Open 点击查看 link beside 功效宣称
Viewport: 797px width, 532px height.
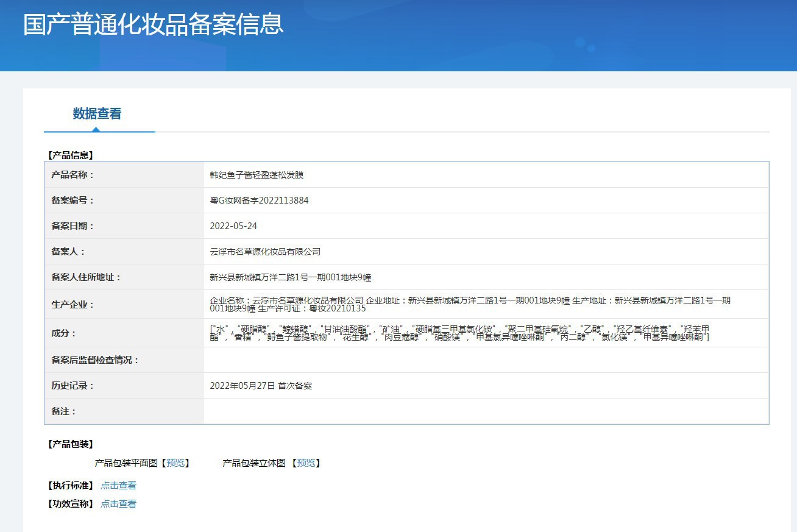118,504
